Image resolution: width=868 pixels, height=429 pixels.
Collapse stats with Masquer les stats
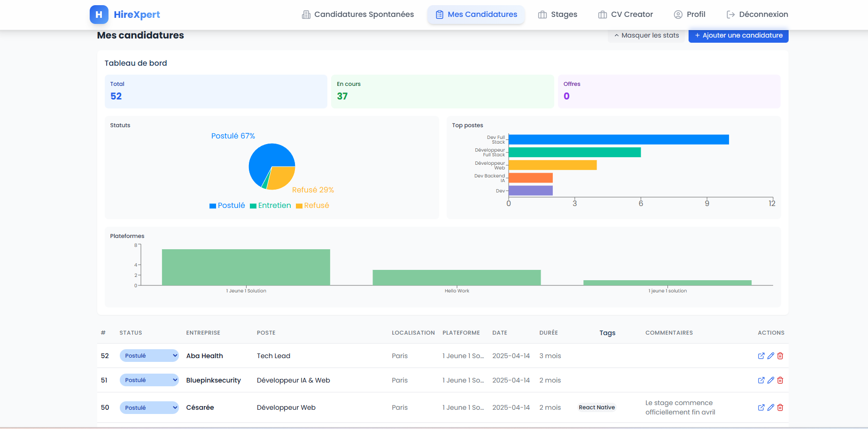click(x=646, y=35)
